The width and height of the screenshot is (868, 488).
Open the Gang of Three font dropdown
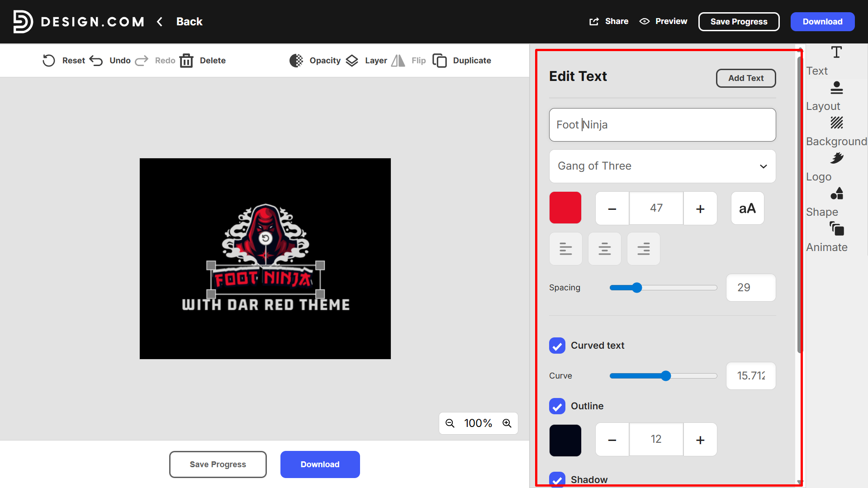point(662,166)
